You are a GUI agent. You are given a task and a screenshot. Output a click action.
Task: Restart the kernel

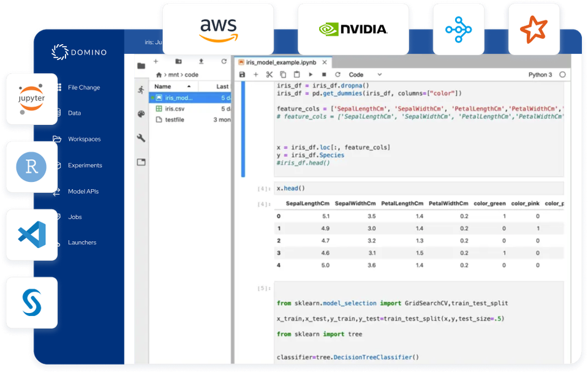pos(337,75)
